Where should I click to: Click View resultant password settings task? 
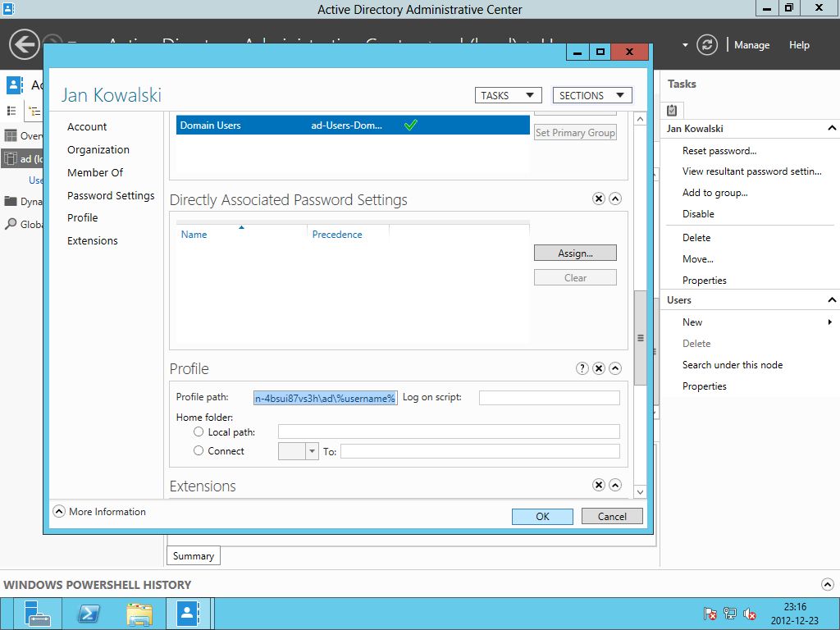(751, 171)
